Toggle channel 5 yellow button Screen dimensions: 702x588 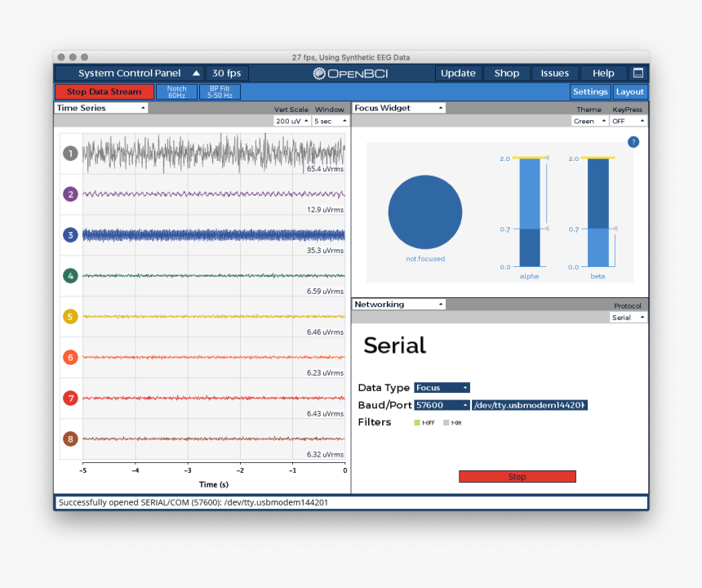pyautogui.click(x=70, y=317)
